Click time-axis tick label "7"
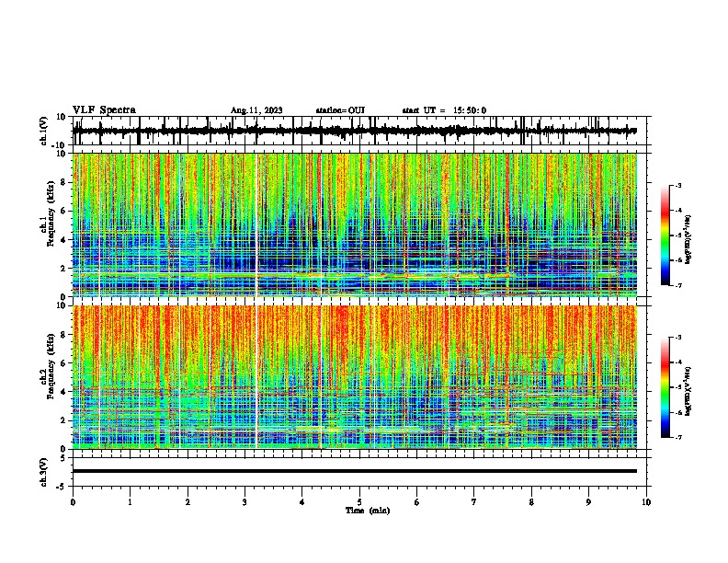728x563 pixels. click(x=474, y=502)
